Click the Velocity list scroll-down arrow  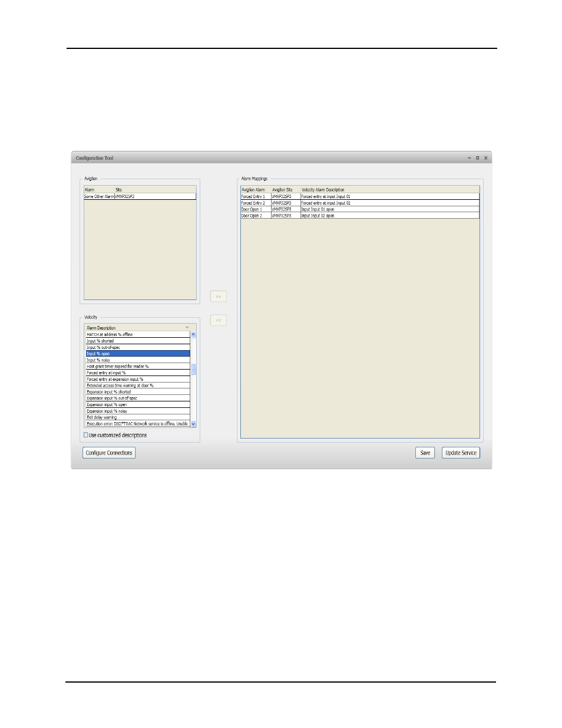click(x=193, y=424)
